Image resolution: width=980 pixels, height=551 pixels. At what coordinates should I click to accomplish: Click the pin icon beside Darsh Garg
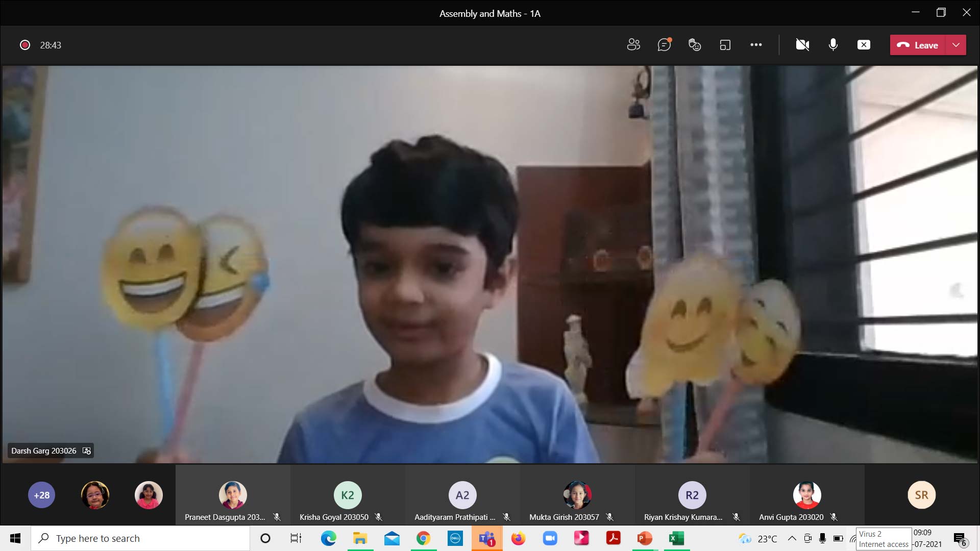coord(87,451)
